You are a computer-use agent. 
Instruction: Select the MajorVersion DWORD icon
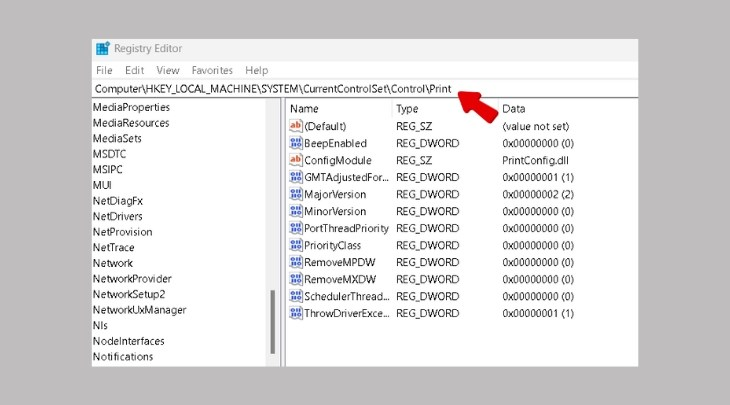tap(295, 194)
